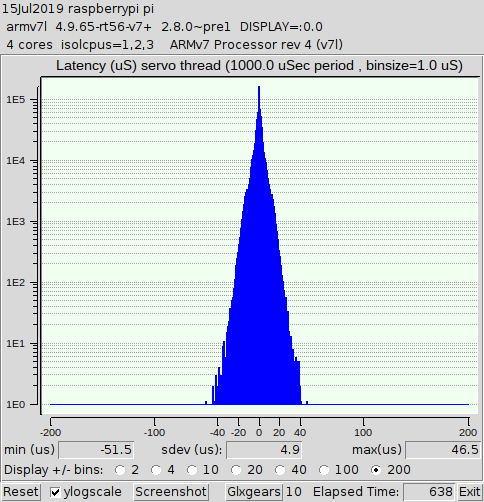Click the Reset button
This screenshot has height=502, width=484.
21,492
